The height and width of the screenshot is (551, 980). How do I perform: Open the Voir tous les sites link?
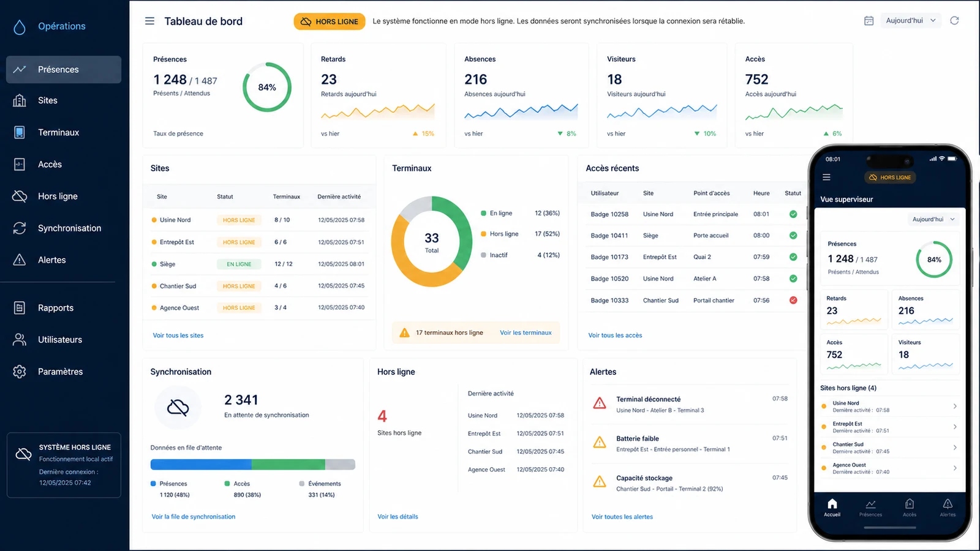178,335
